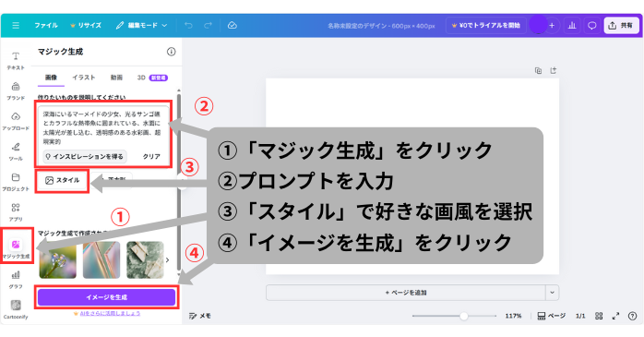This screenshot has width=644, height=337.
Task: Open the analytics bar chart icon
Action: 572,26
